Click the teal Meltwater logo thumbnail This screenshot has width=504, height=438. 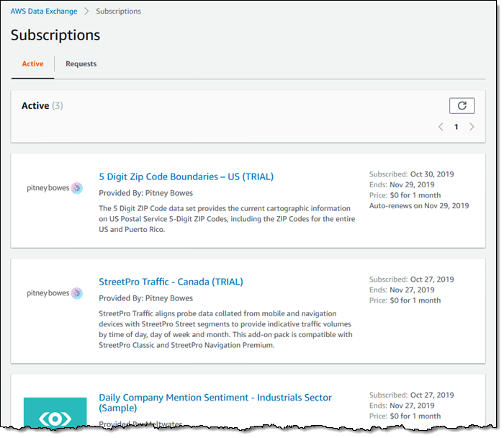(55, 412)
